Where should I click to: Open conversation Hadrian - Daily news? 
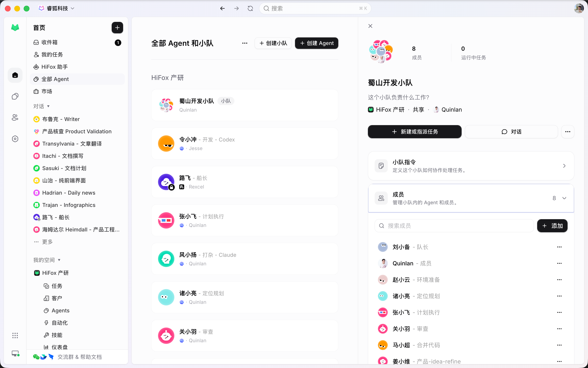click(77, 193)
